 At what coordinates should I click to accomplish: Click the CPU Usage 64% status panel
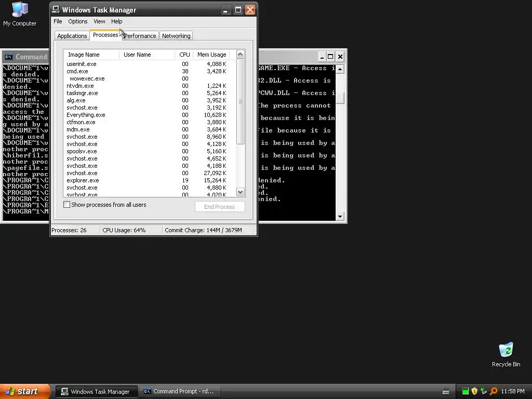click(x=130, y=230)
